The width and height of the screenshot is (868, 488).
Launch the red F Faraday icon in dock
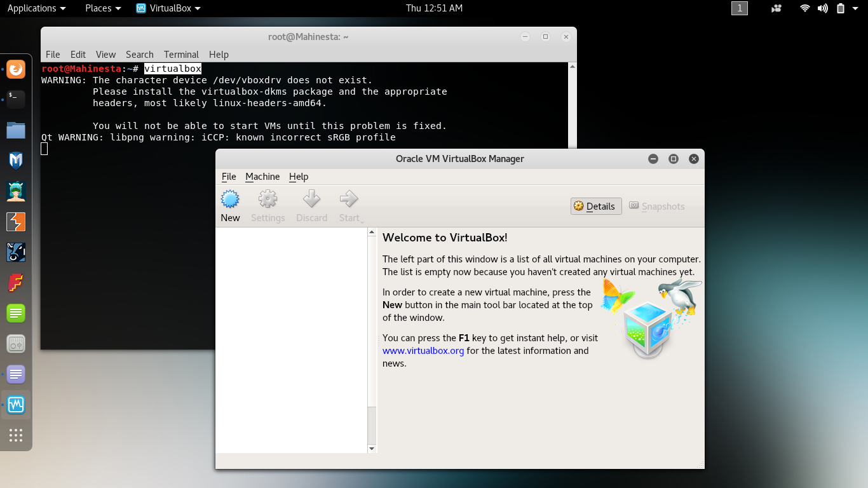[x=16, y=283]
